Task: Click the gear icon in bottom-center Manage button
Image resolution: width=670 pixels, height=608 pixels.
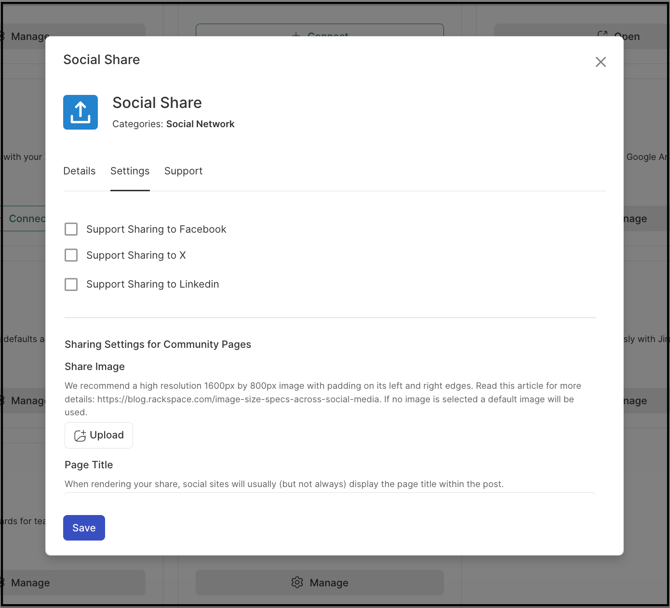Action: coord(297,582)
